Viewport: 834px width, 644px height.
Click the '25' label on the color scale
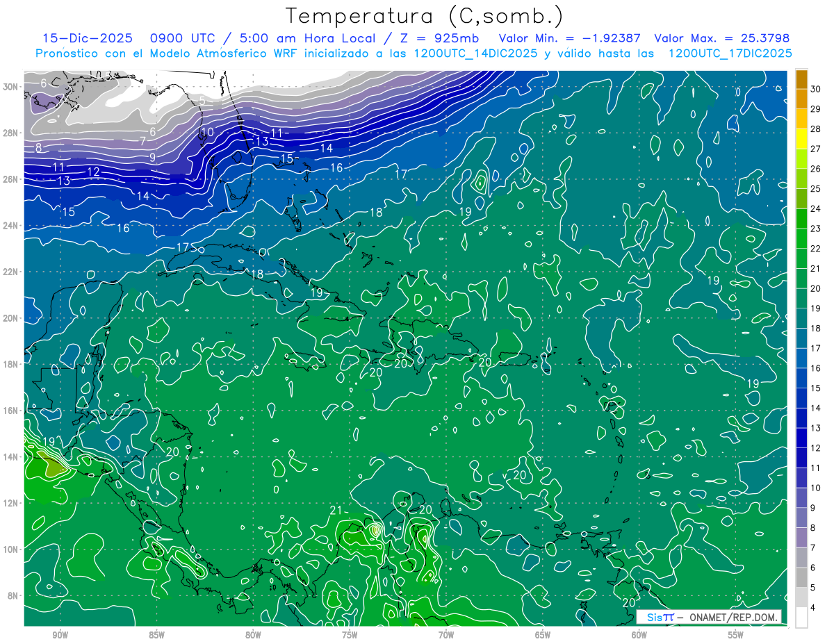pyautogui.click(x=816, y=188)
